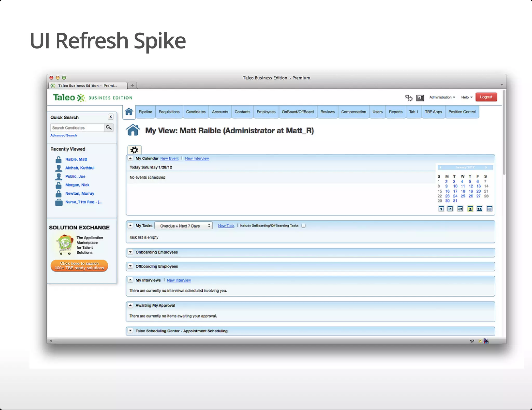
Task: Click the calendar list view icon
Action: coord(489,209)
